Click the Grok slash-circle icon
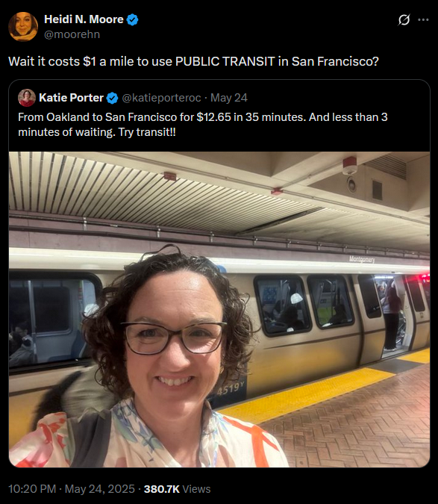Screen dimensions: 438x504 click(x=404, y=20)
